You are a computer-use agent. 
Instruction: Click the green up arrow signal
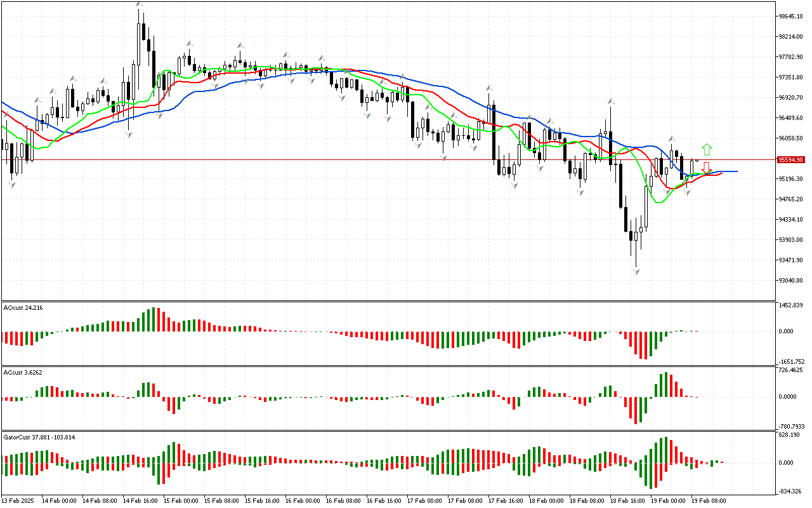click(707, 150)
